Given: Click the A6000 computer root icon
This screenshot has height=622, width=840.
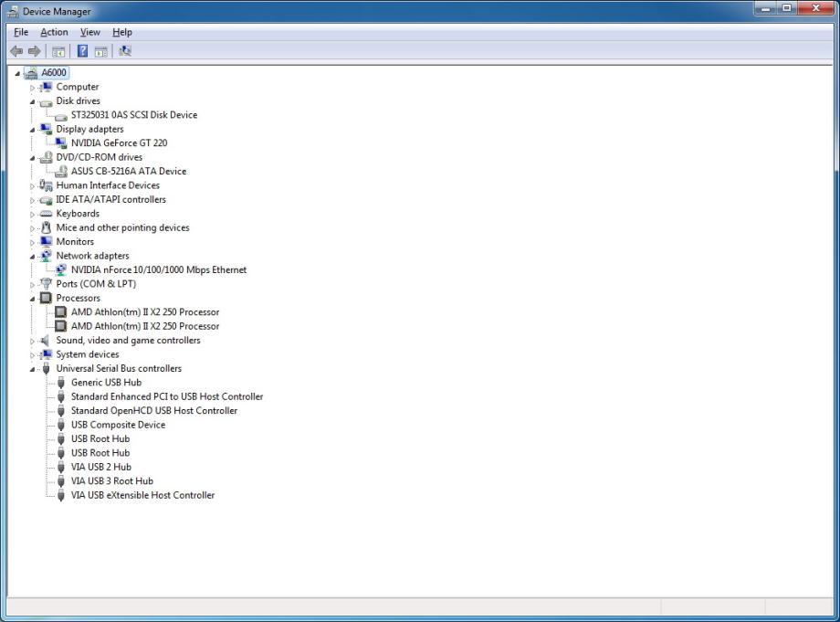Looking at the screenshot, I should (31, 73).
